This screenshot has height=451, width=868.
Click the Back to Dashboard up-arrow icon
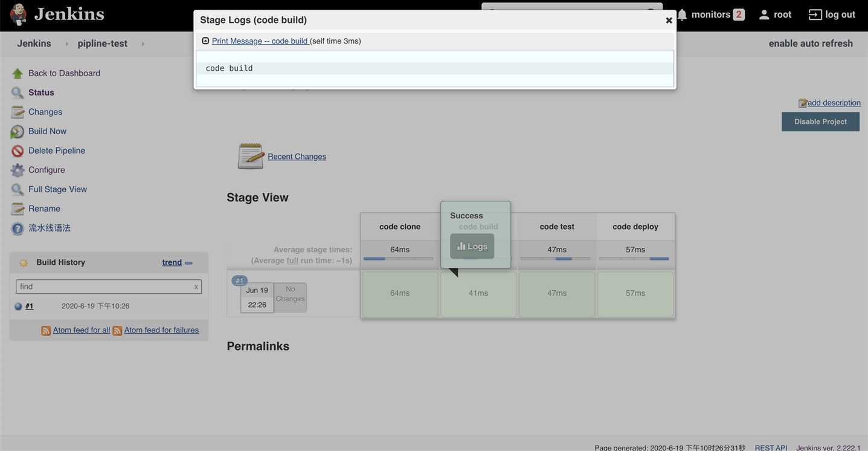tap(18, 74)
